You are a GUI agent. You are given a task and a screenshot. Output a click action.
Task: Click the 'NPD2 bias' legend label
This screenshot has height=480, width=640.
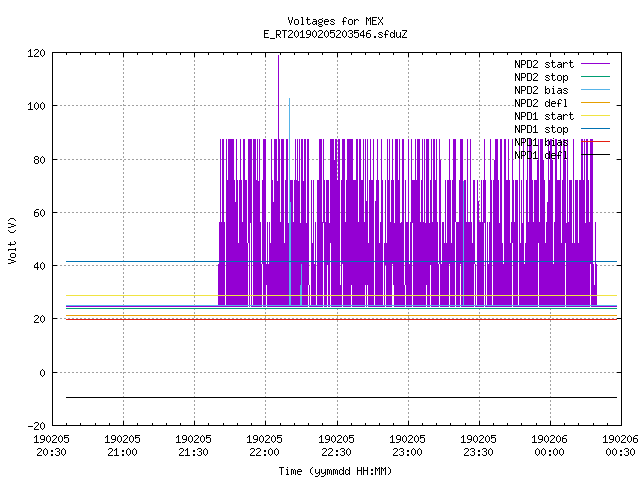click(x=541, y=90)
